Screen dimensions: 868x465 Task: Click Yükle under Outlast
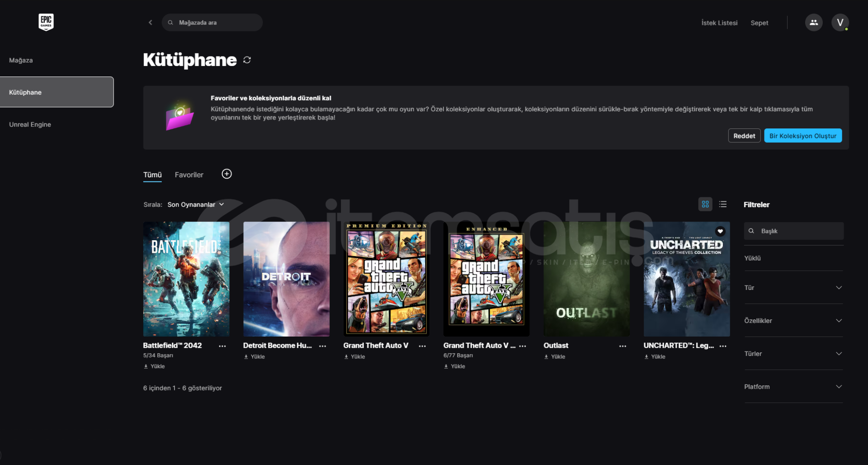click(x=555, y=357)
